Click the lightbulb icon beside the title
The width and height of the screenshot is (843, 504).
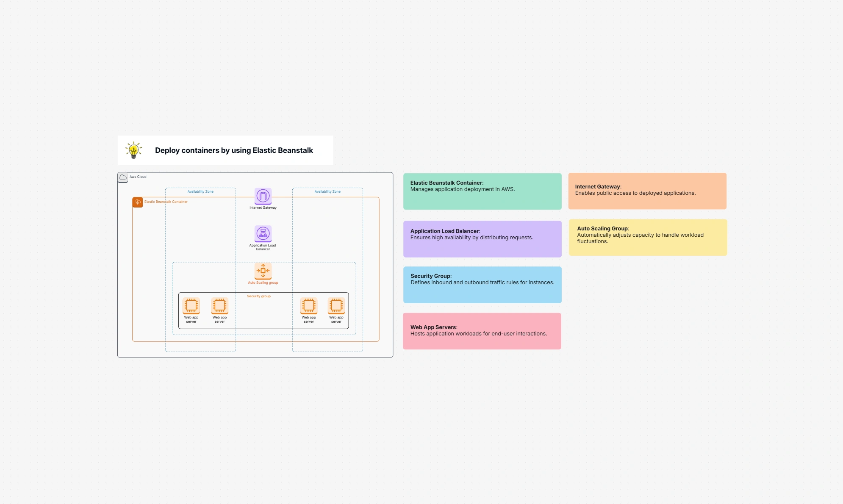(133, 150)
